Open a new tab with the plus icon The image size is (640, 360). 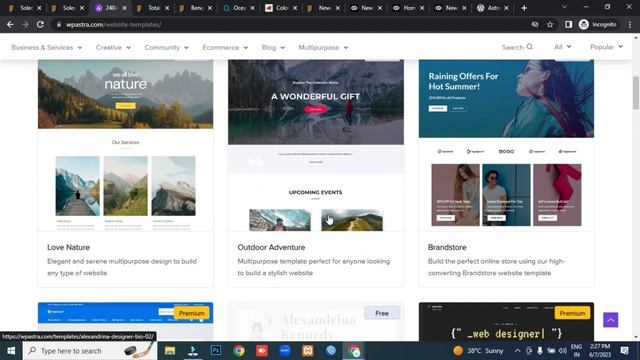coord(524,8)
